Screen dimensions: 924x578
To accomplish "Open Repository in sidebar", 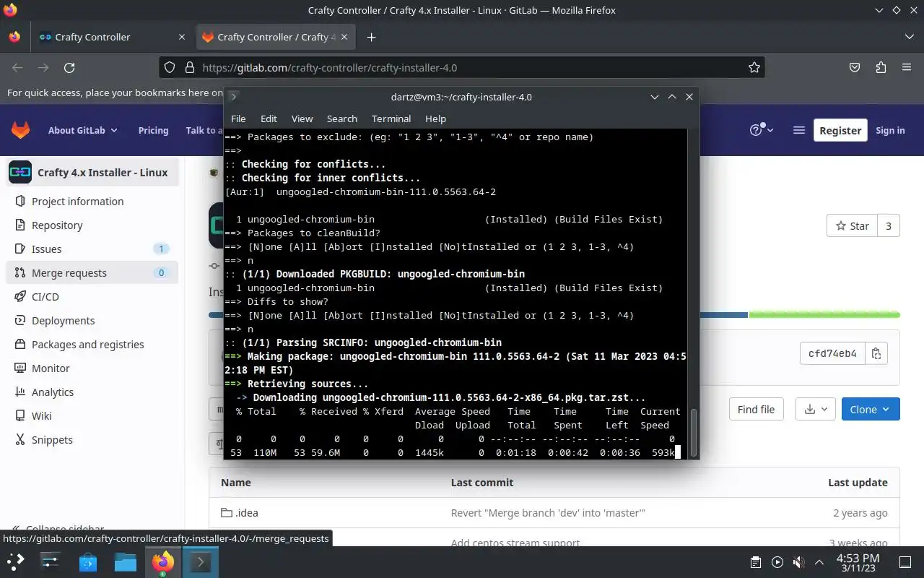I will (92, 225).
